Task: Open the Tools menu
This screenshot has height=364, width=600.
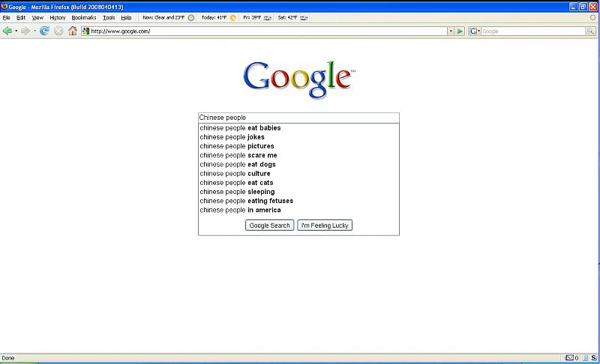Action: pos(109,17)
